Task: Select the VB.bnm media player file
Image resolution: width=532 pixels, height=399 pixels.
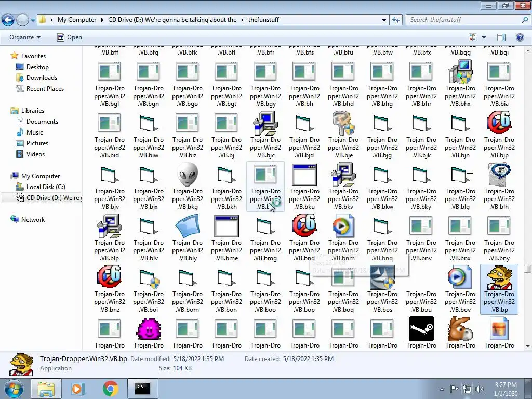Action: 343,226
